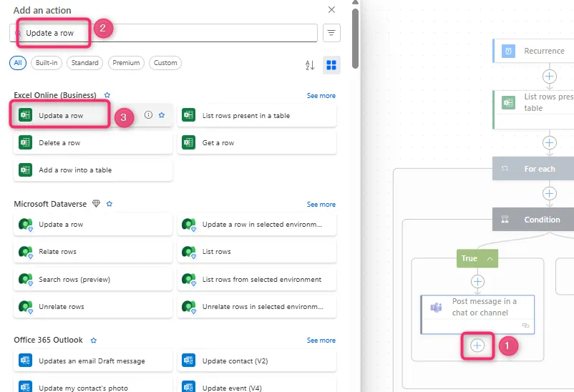Open info icon for Update a row
The image size is (574, 392).
click(149, 115)
